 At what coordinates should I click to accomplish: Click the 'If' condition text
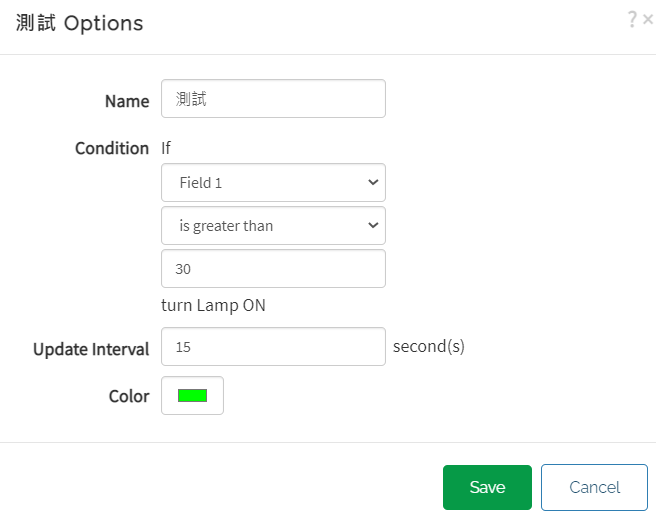[x=166, y=148]
